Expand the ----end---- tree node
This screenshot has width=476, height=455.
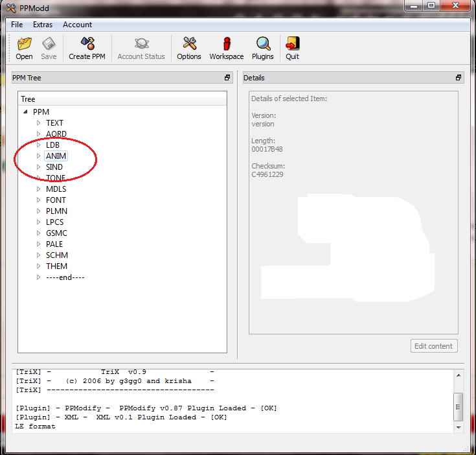[39, 277]
